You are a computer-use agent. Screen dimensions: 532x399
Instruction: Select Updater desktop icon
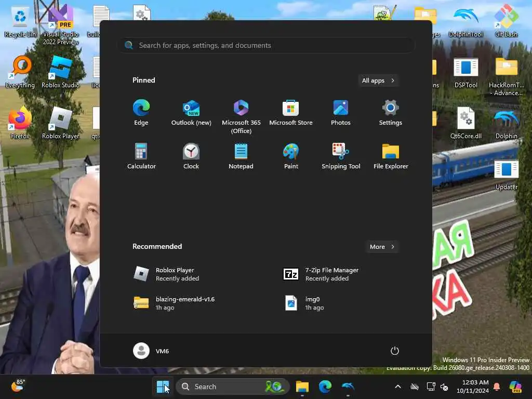coord(506,174)
